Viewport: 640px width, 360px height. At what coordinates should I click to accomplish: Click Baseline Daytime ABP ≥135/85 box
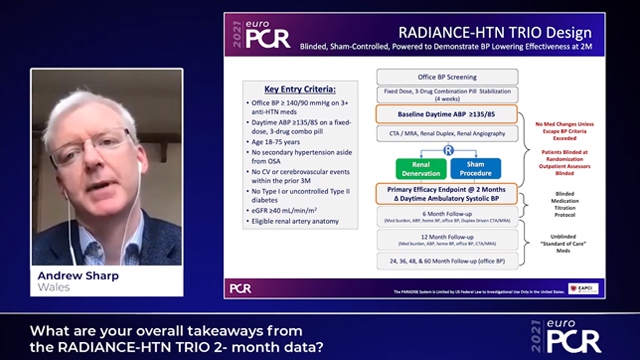pyautogui.click(x=447, y=114)
